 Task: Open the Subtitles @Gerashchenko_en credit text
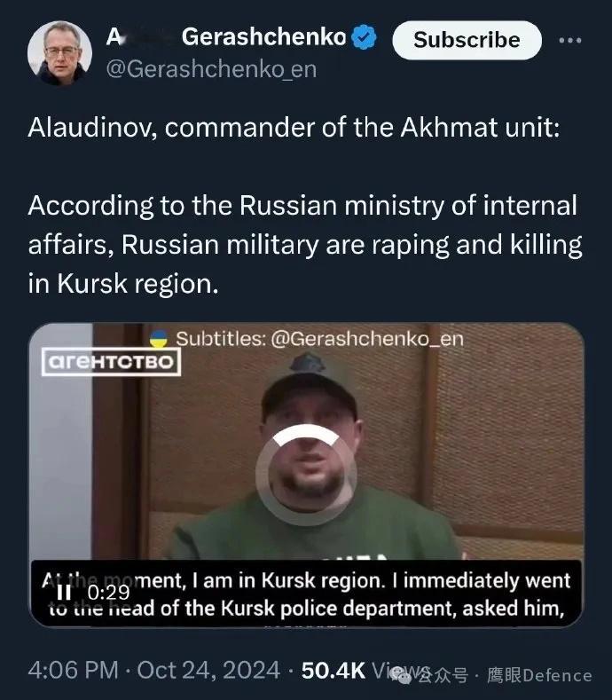(319, 339)
